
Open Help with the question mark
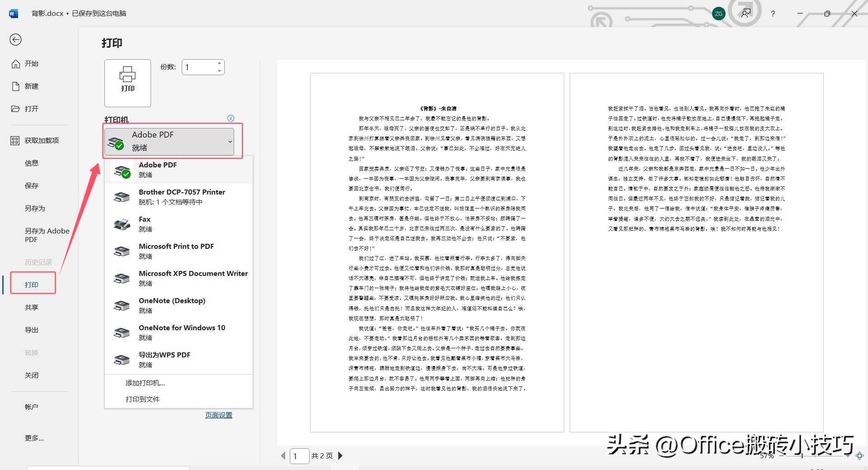pos(773,14)
